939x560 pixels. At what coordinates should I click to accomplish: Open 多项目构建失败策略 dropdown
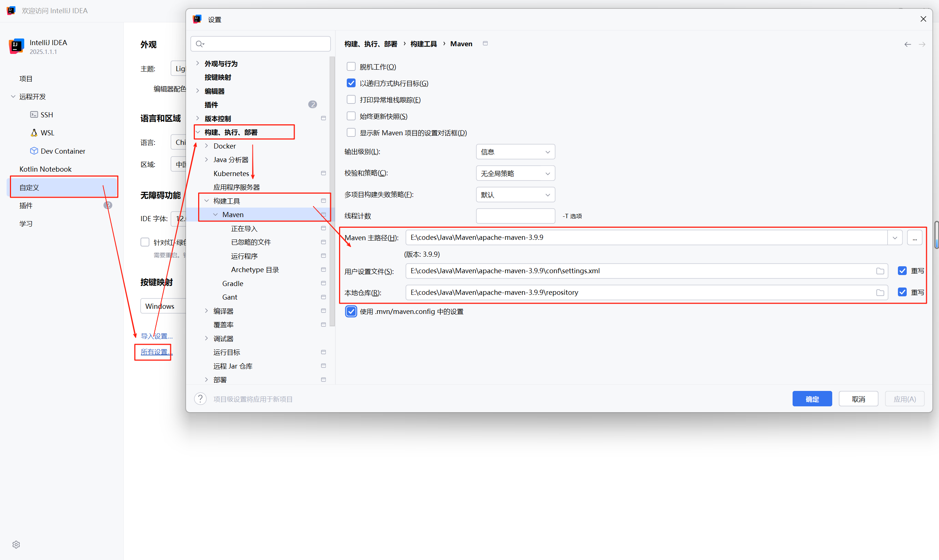pos(516,195)
